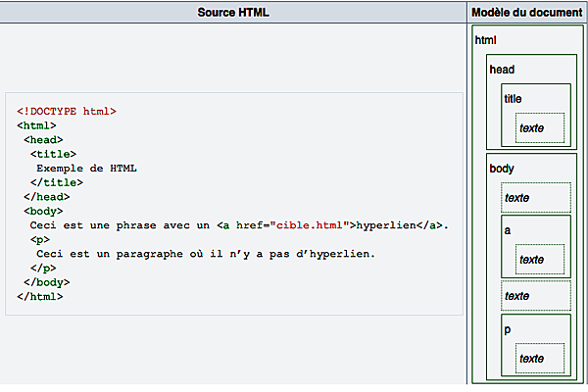Click the "html" label in the document model
The height and width of the screenshot is (392, 588).
(485, 40)
